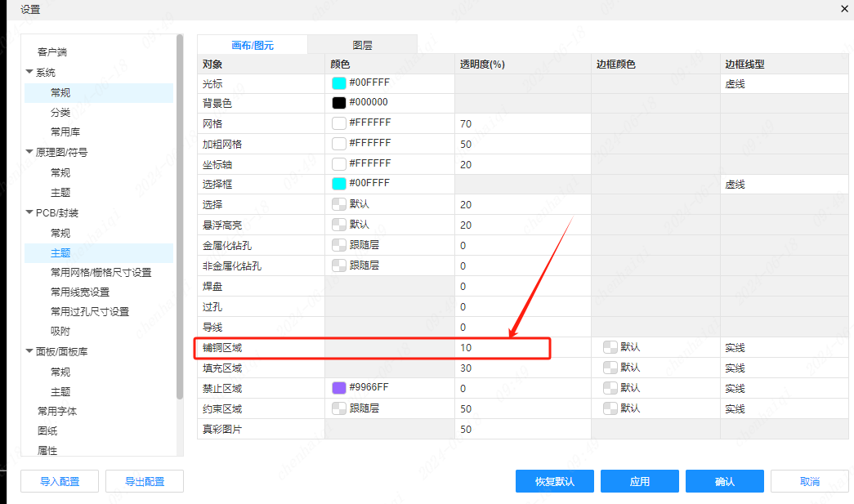The height and width of the screenshot is (504, 854).
Task: Click the border color swatch for 铺铜区域
Action: pos(610,347)
